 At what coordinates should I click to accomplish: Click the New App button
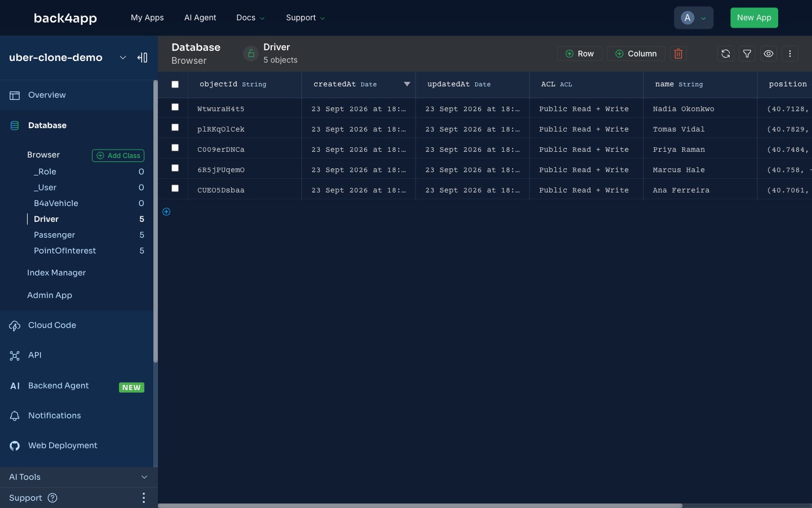(754, 17)
